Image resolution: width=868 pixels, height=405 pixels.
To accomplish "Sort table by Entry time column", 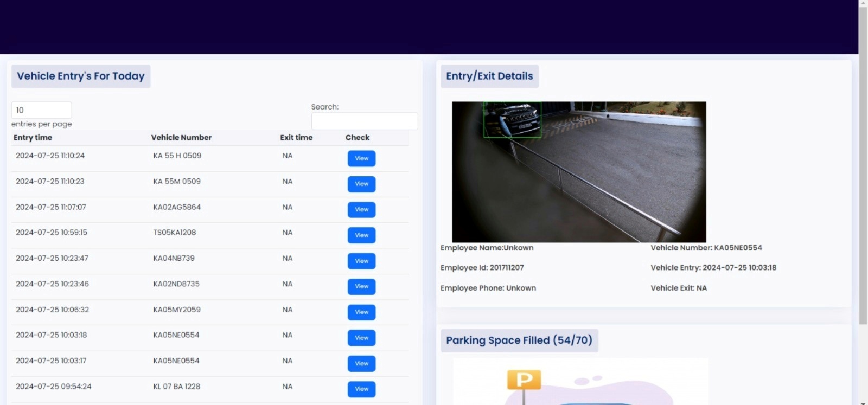I will click(33, 138).
